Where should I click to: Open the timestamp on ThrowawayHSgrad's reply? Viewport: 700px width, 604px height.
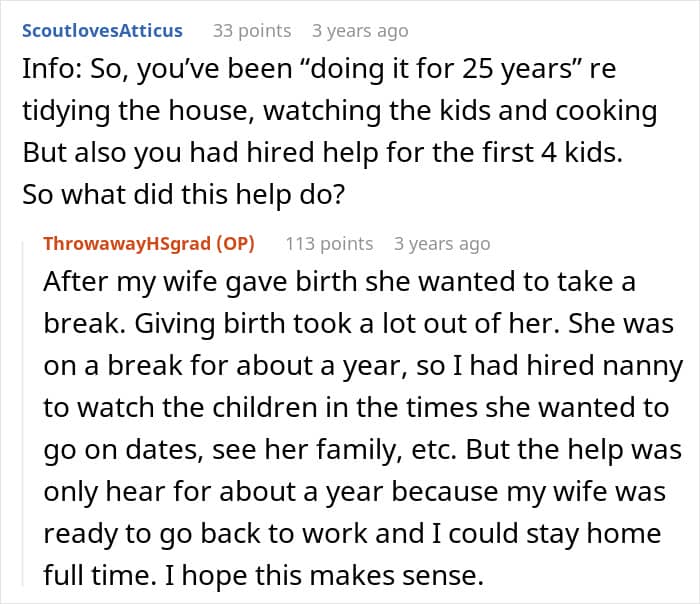pos(442,243)
